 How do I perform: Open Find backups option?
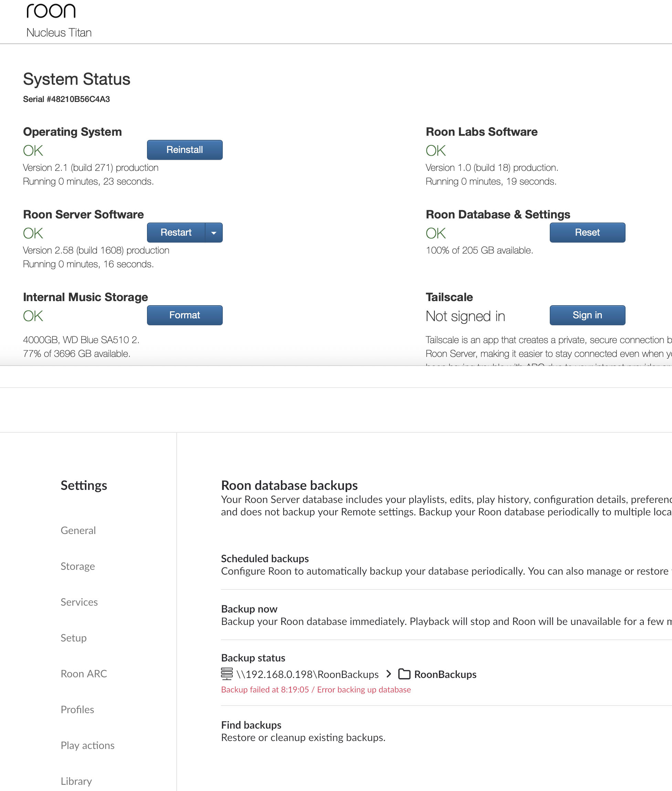point(251,725)
